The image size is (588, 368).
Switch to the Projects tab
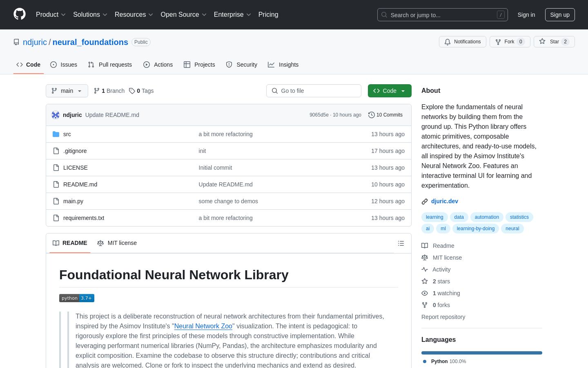199,65
